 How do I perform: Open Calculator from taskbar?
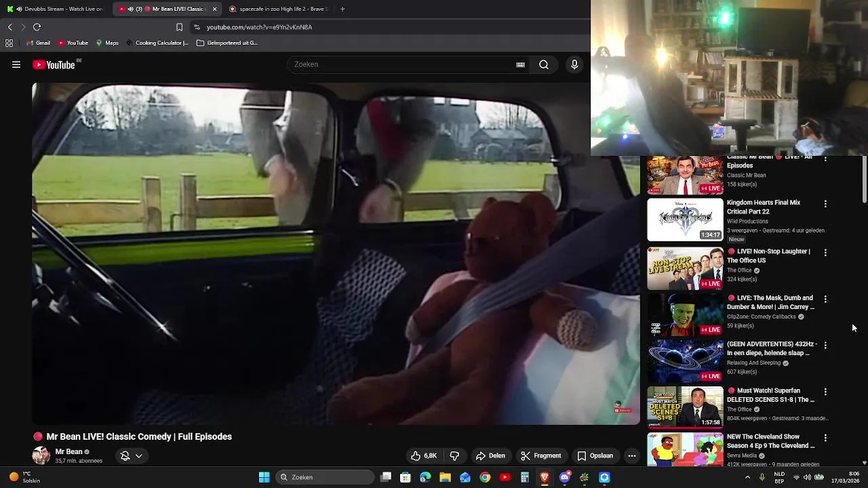pyautogui.click(x=524, y=477)
